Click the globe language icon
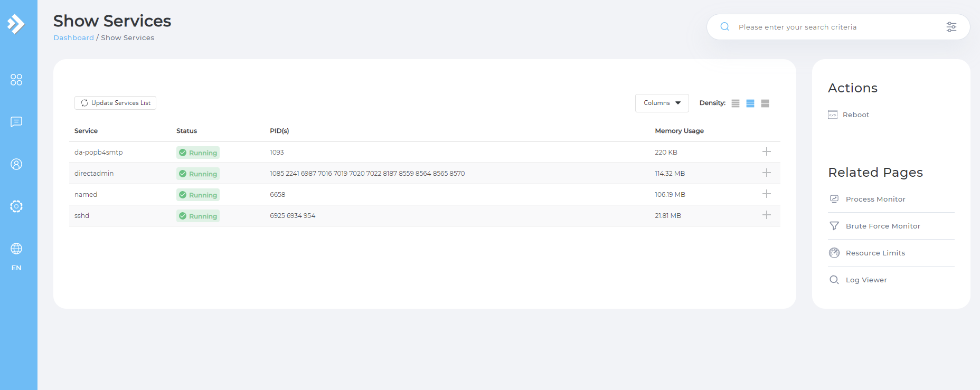980x390 pixels. coord(16,249)
